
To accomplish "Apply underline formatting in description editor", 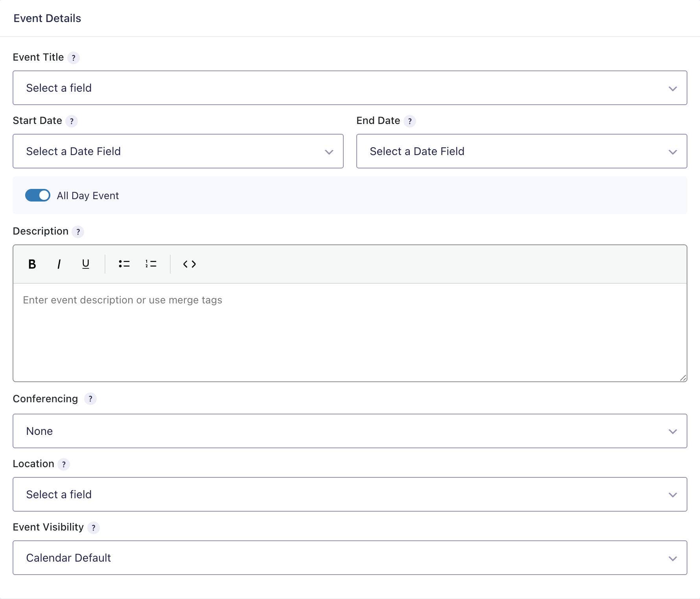I will pyautogui.click(x=86, y=264).
